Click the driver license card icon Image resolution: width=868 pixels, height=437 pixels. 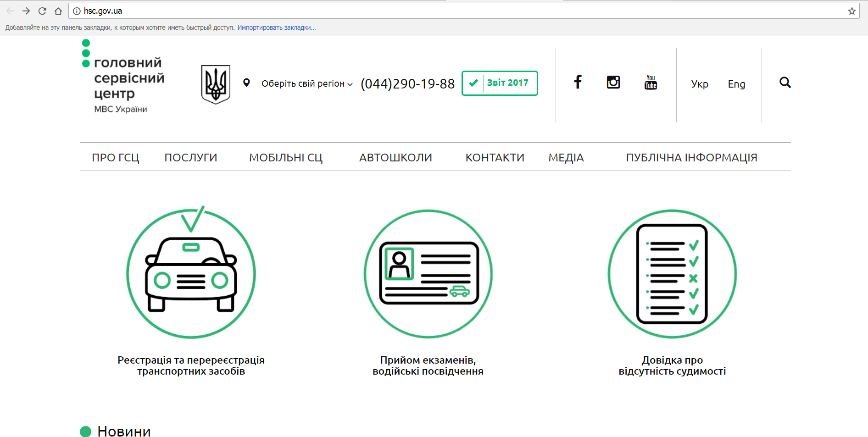click(428, 274)
